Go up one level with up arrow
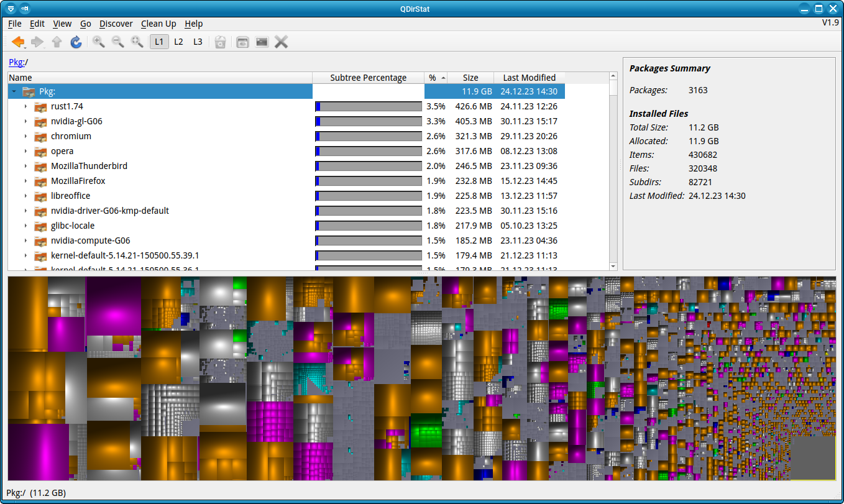Image resolution: width=844 pixels, height=504 pixels. click(x=57, y=42)
